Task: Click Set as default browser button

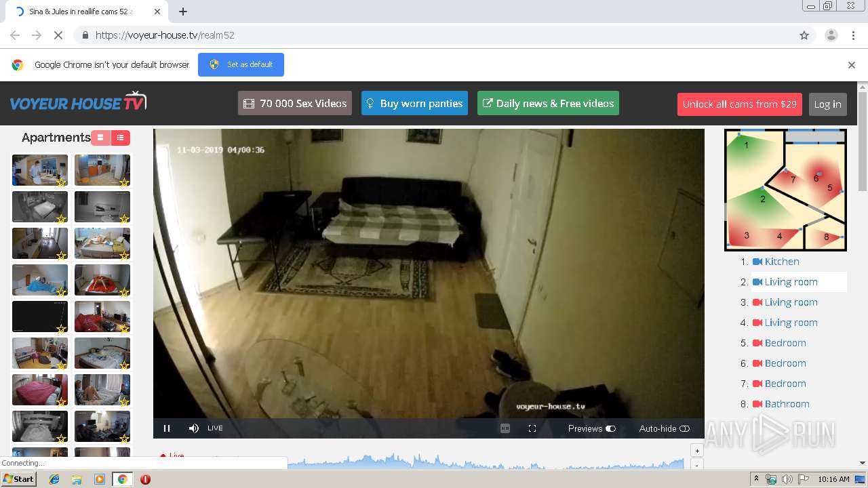Action: 241,64
